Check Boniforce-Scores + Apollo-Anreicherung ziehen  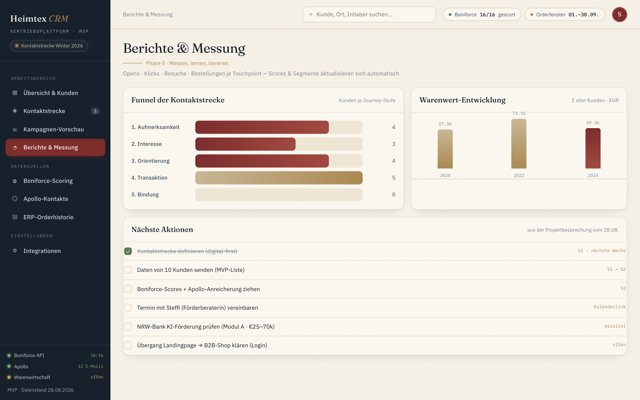click(128, 289)
